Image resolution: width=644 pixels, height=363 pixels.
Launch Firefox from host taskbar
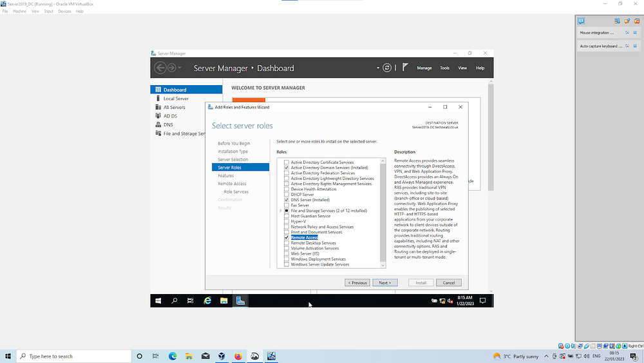click(x=238, y=356)
